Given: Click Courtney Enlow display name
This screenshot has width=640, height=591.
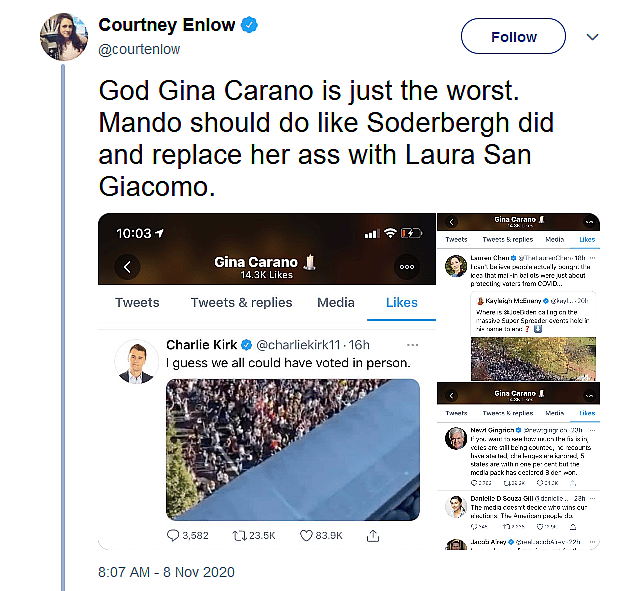Looking at the screenshot, I should (x=168, y=24).
